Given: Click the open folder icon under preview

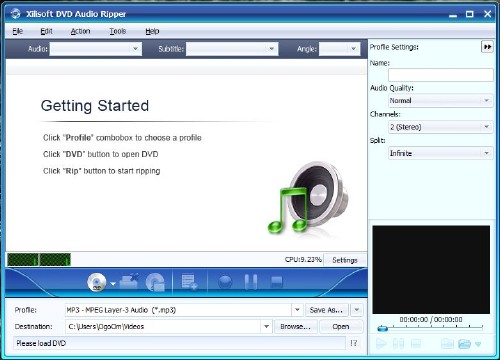Looking at the screenshot, I should pyautogui.click(x=464, y=343).
